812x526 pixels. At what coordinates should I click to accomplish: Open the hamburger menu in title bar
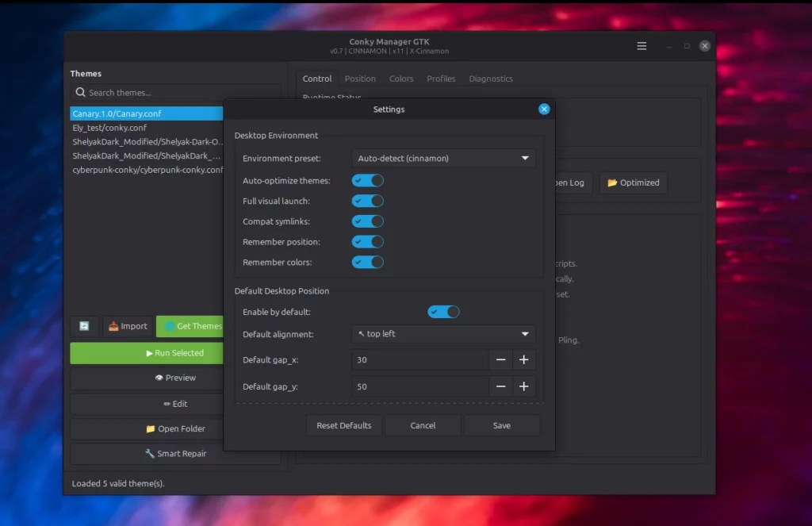[x=641, y=46]
